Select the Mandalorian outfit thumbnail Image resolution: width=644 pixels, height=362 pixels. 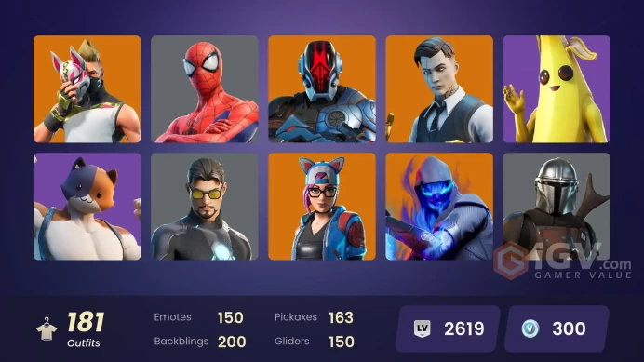[x=557, y=207]
